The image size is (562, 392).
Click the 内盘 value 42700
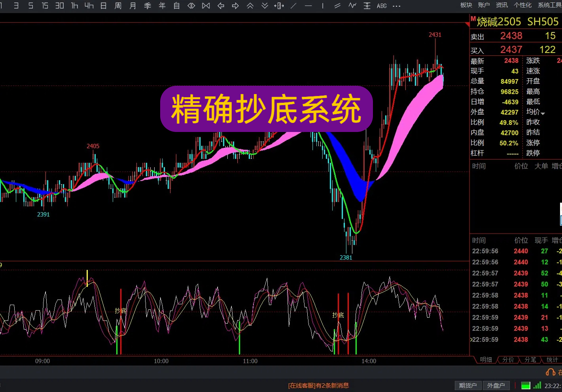pos(509,133)
